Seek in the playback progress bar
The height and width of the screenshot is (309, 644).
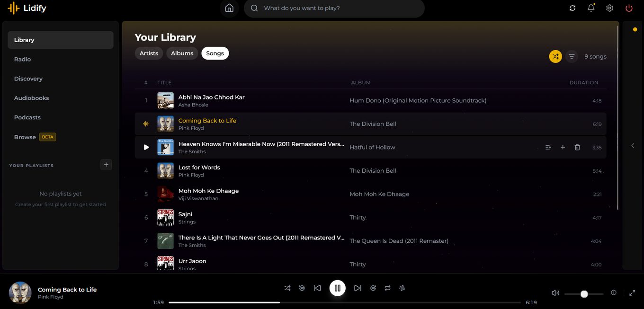[345, 302]
